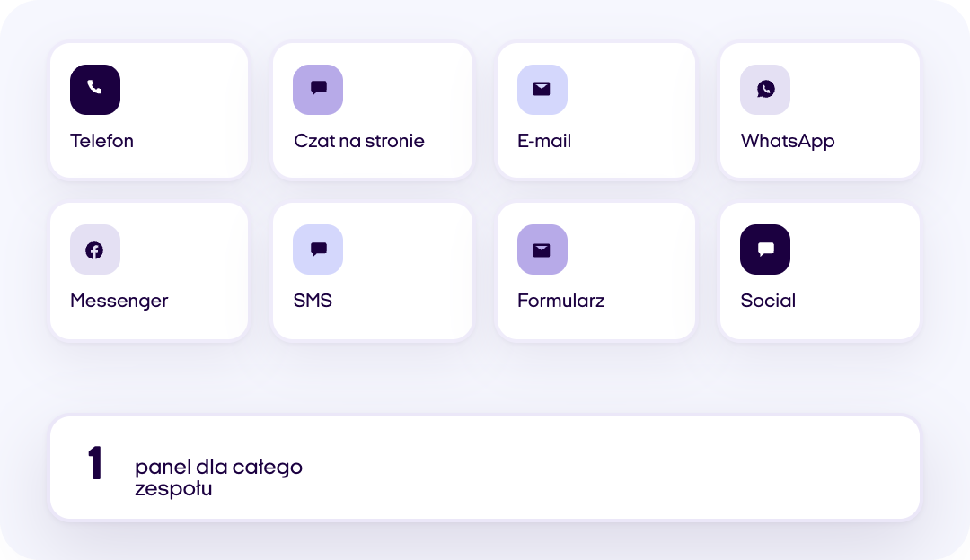Click the Messenger Facebook icon
The image size is (970, 560).
coord(94,249)
